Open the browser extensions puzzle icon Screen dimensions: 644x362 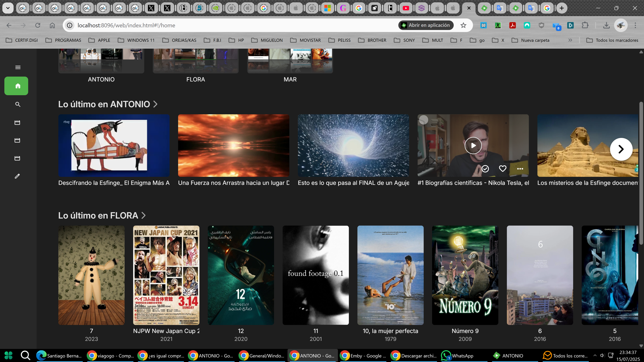pos(585,25)
